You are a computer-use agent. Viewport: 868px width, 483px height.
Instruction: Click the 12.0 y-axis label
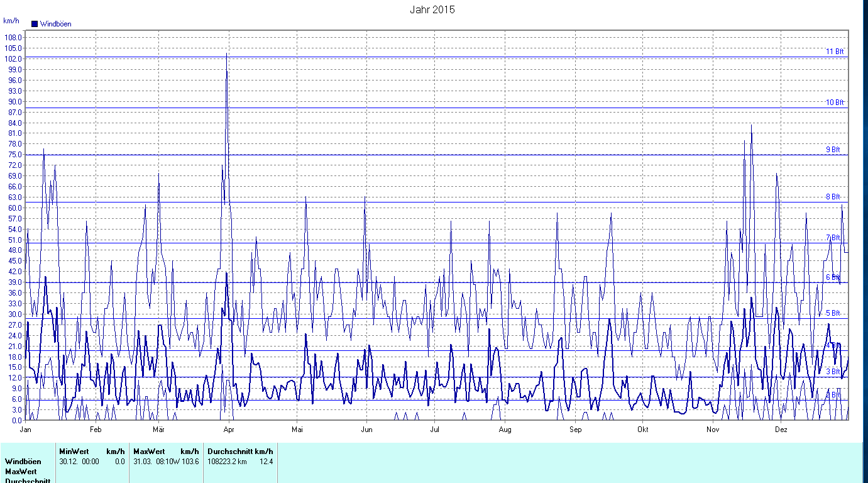(15, 378)
